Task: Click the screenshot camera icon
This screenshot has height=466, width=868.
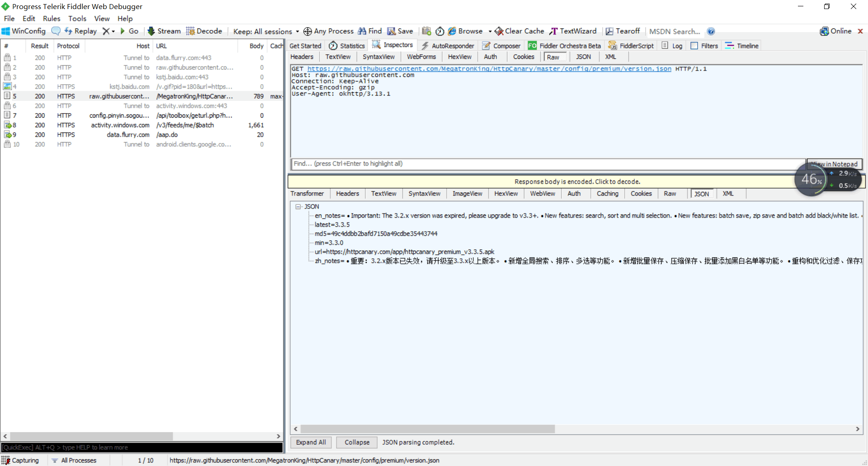Action: point(426,31)
